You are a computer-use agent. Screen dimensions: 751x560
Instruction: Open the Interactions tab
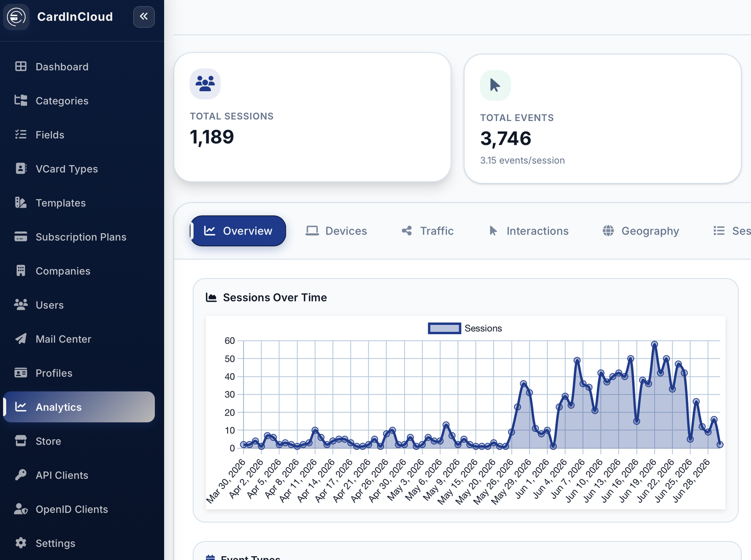tap(529, 231)
